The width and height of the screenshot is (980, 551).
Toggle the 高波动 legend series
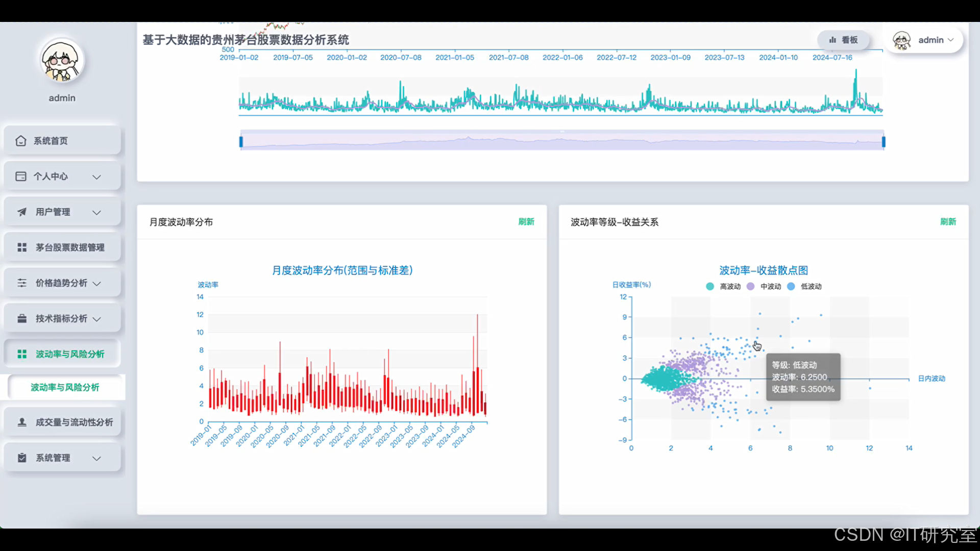click(724, 286)
